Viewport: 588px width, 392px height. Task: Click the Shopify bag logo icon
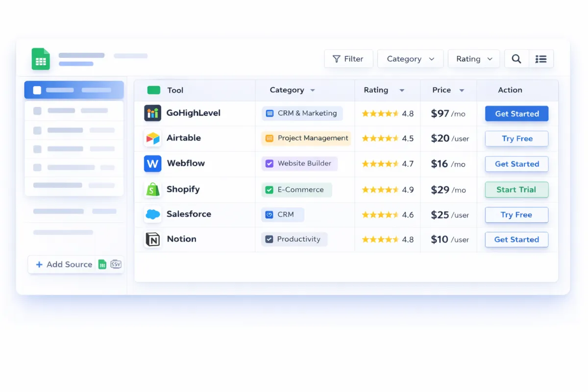coord(152,189)
